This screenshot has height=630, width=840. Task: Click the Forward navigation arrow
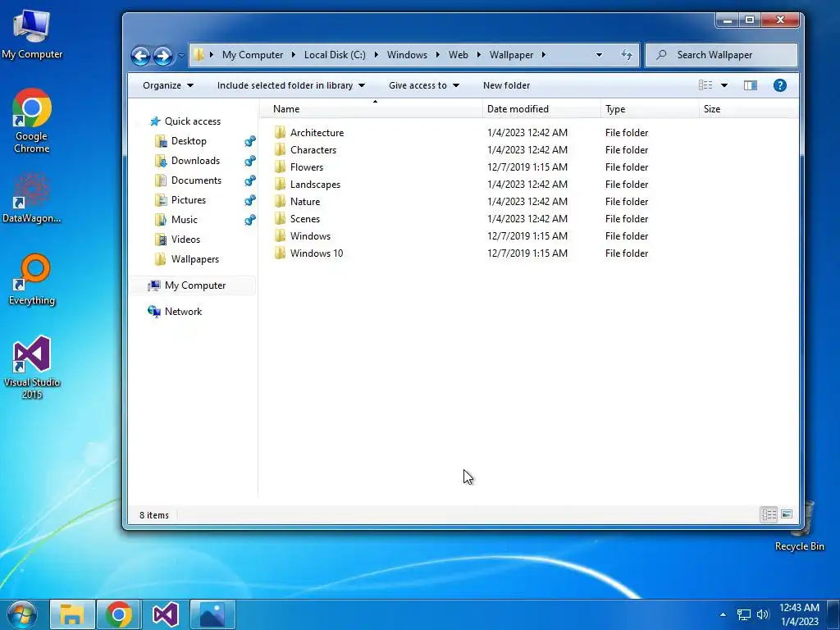[163, 55]
